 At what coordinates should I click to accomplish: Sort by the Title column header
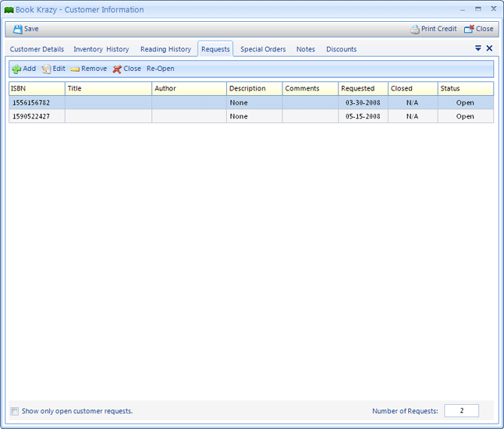pyautogui.click(x=108, y=88)
